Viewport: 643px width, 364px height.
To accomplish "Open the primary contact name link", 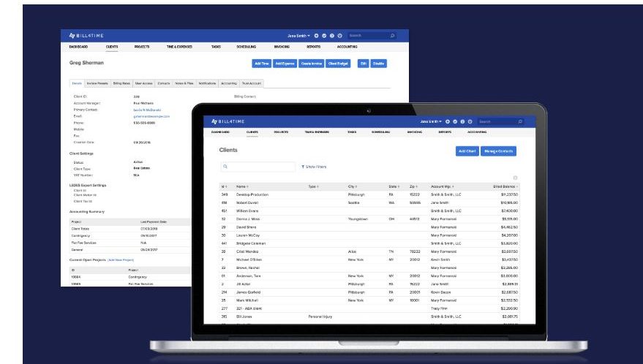I will coord(147,110).
